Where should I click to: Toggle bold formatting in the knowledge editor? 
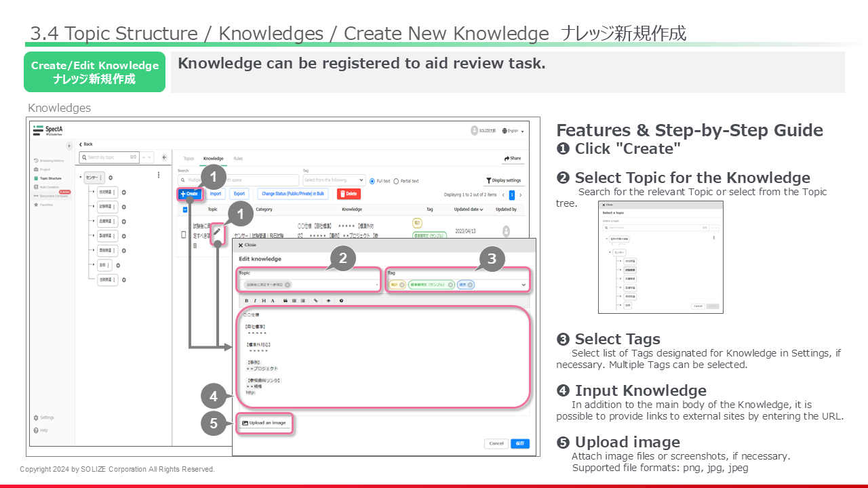coord(246,300)
